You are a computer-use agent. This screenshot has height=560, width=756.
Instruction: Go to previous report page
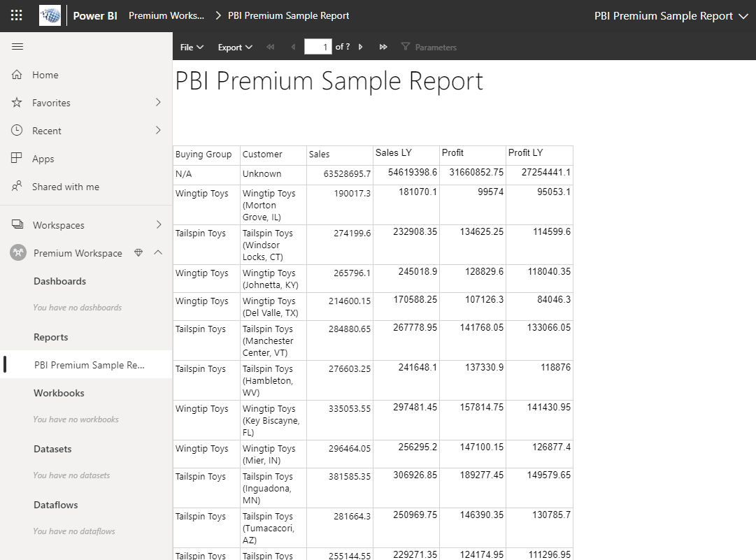click(293, 47)
